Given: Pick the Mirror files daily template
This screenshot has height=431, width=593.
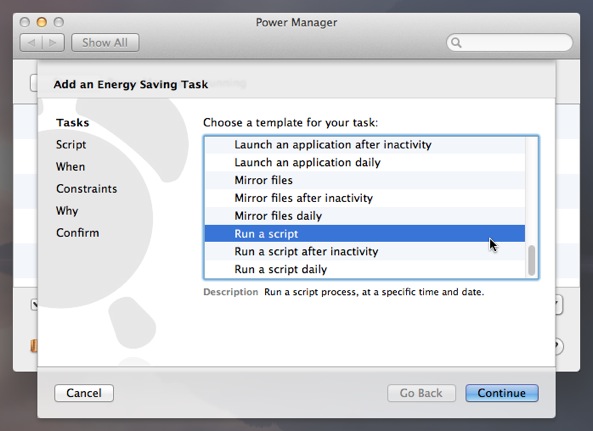Looking at the screenshot, I should coord(365,216).
